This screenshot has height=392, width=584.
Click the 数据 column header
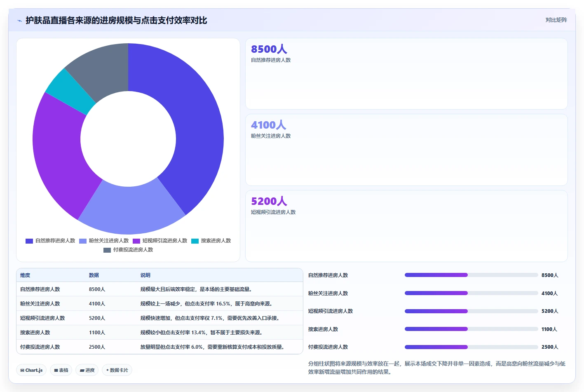tap(94, 275)
